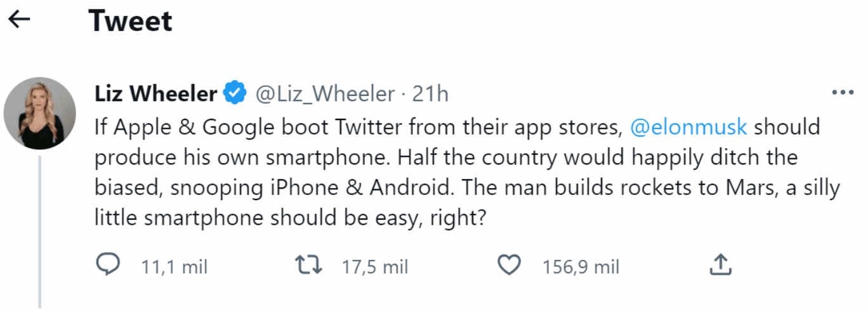This screenshot has height=310, width=868.
Task: Open the share tweet upload icon
Action: pyautogui.click(x=720, y=265)
